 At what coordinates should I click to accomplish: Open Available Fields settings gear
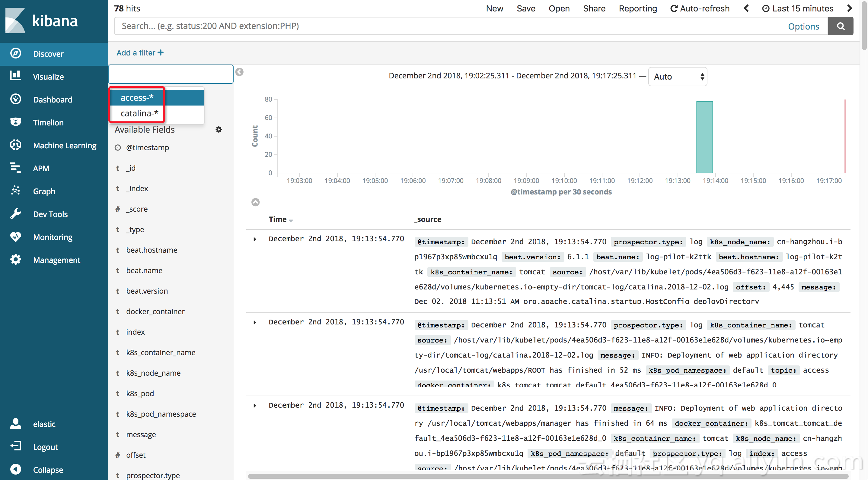coord(219,130)
